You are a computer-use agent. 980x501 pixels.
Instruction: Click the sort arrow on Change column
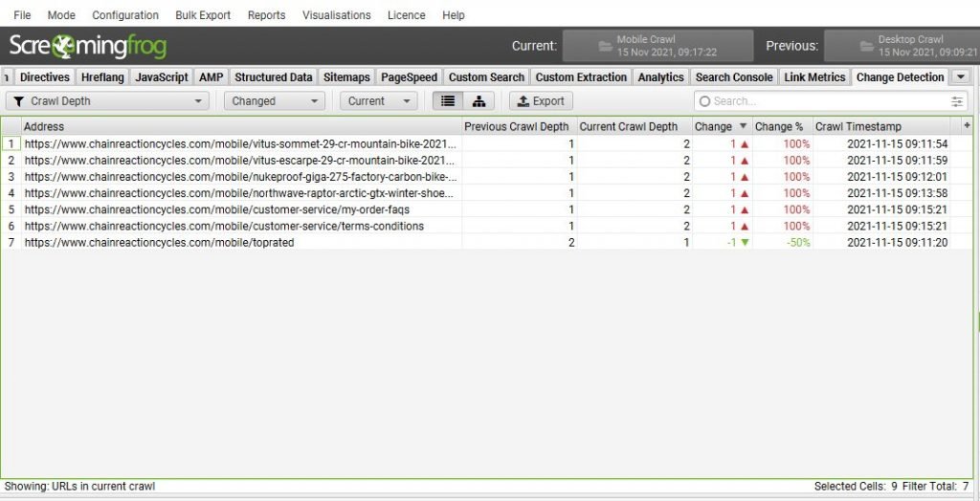coord(741,126)
